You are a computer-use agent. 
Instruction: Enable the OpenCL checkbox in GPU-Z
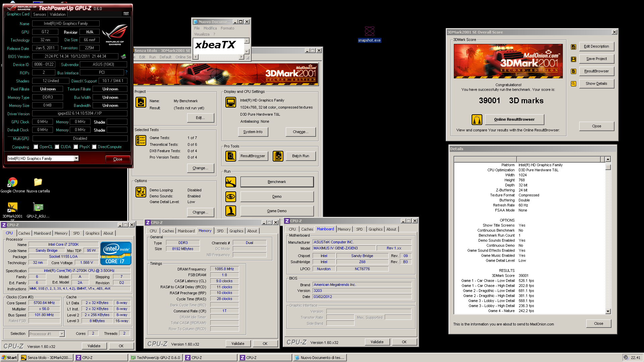tap(36, 147)
